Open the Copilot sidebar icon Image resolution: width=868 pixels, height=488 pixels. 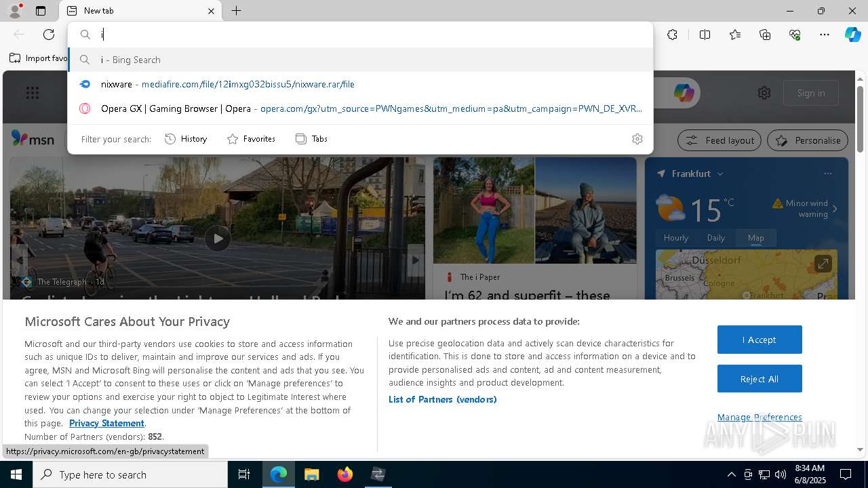(x=852, y=35)
